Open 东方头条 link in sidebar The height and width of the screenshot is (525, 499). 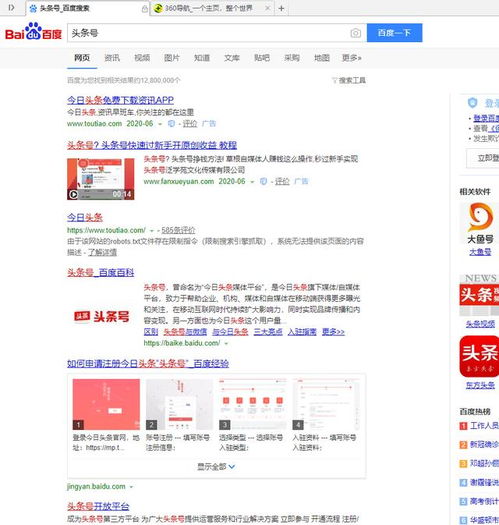(480, 385)
